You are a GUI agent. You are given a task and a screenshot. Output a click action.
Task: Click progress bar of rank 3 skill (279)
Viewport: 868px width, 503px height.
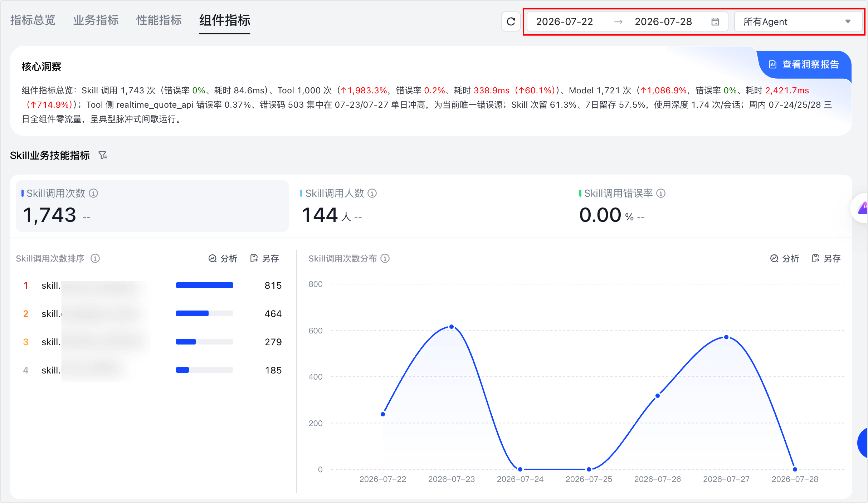click(204, 342)
